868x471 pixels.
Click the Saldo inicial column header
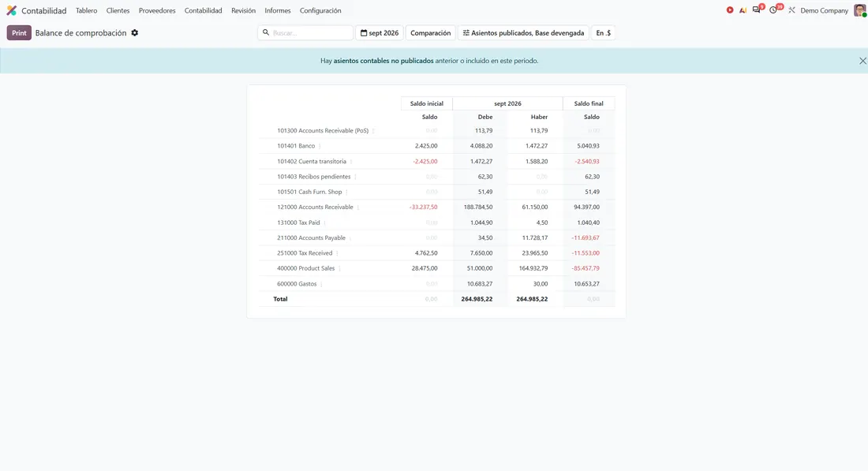pos(426,103)
